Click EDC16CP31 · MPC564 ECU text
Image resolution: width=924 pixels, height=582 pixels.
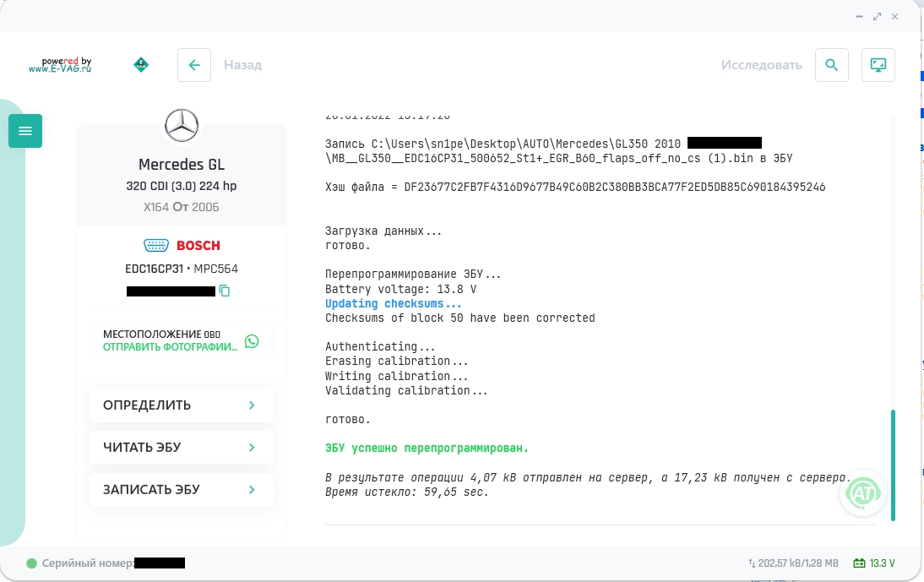182,269
